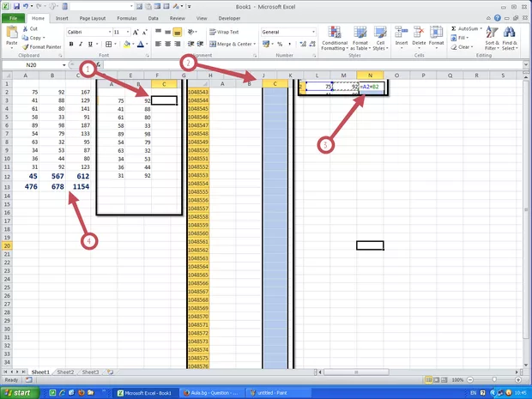Click the insert function fx button
Image resolution: width=532 pixels, height=399 pixels.
tap(99, 65)
